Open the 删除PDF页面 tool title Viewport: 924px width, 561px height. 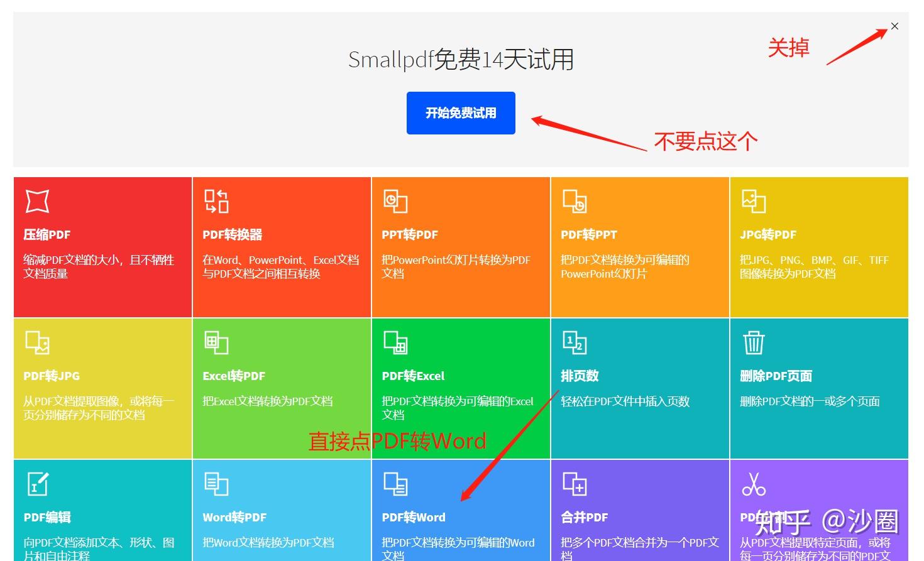[776, 376]
